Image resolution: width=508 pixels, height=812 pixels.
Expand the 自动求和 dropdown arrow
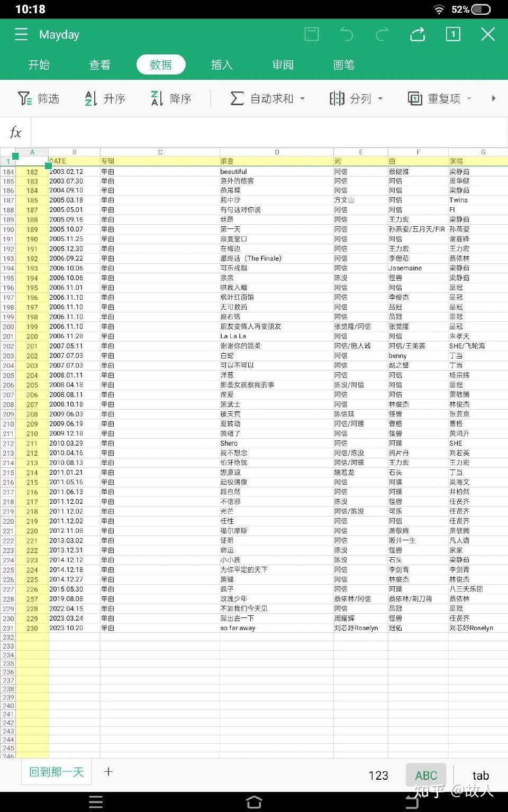pyautogui.click(x=302, y=98)
